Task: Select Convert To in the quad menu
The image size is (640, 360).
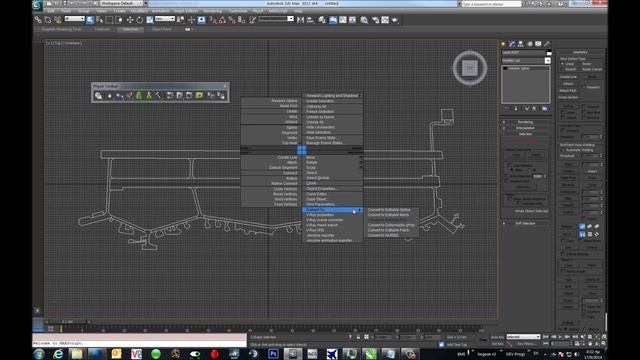Action: (332, 210)
